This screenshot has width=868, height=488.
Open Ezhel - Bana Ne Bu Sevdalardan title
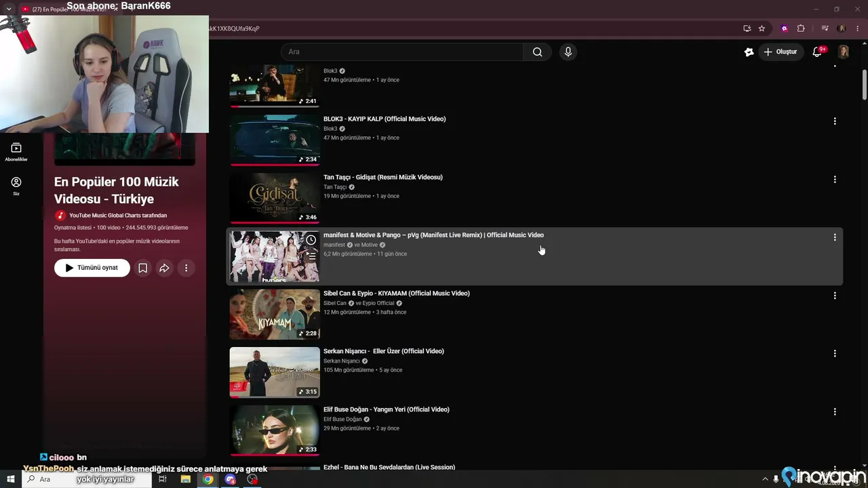(x=389, y=467)
